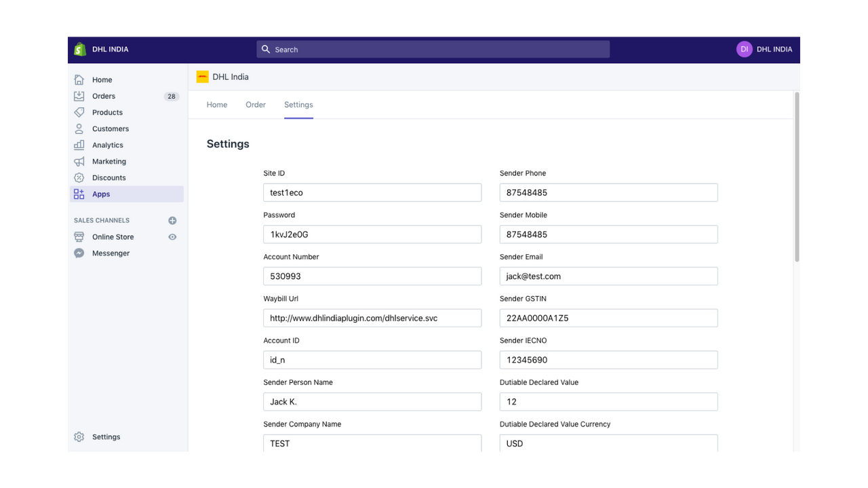The image size is (868, 488).
Task: Click the Site ID field
Action: pyautogui.click(x=372, y=192)
